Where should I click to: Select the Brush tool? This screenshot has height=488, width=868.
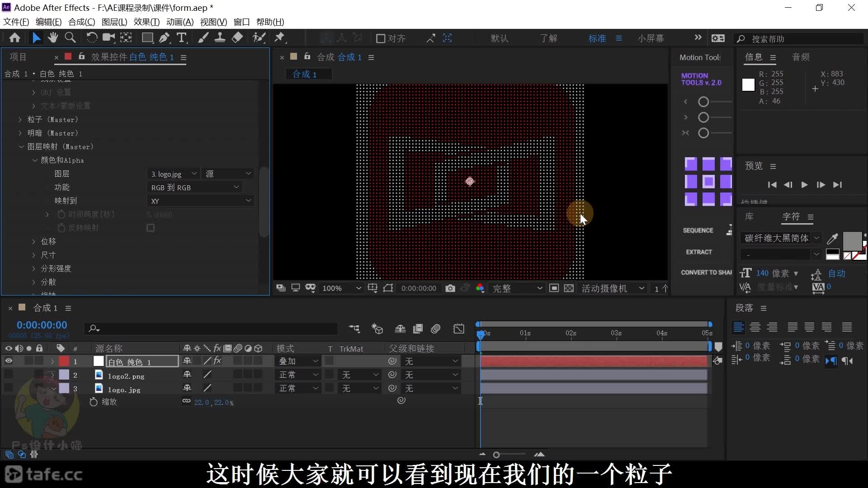tap(203, 38)
